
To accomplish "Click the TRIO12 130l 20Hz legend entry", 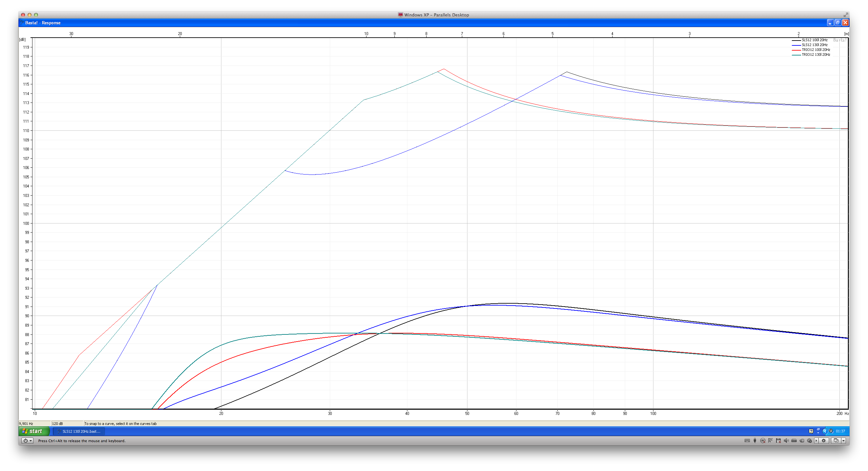I will coord(815,54).
